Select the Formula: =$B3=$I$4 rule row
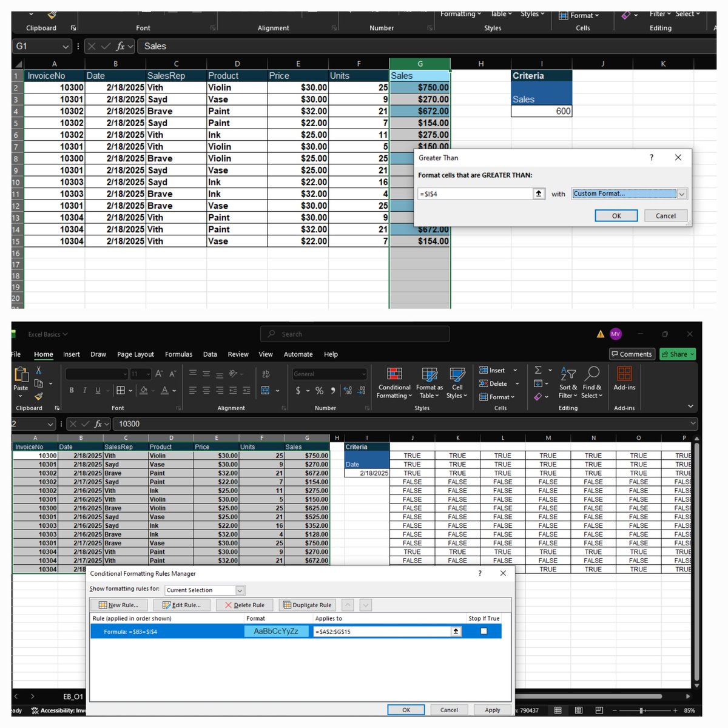 click(296, 632)
